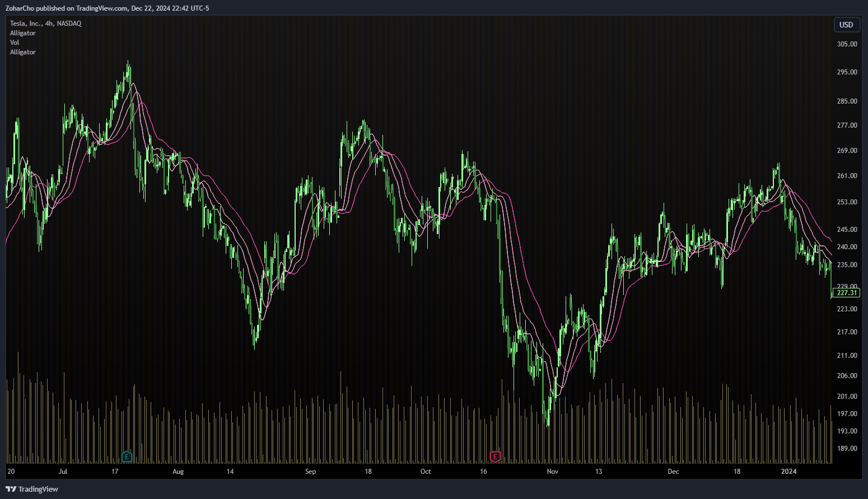Click the 223.00 price axis label
868x499 pixels.
[x=847, y=309]
